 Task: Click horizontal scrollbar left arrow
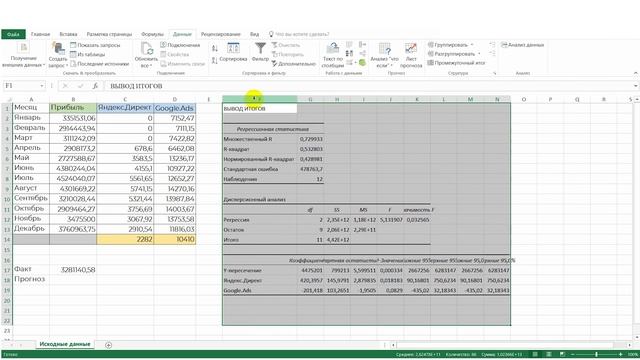click(393, 345)
